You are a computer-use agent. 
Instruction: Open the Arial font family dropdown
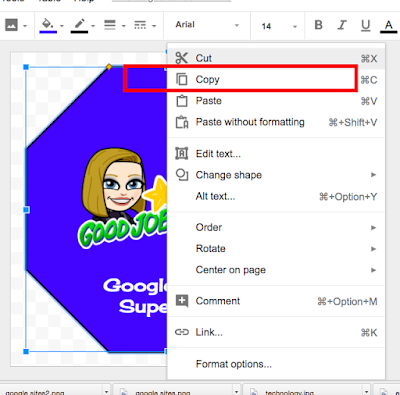click(207, 25)
